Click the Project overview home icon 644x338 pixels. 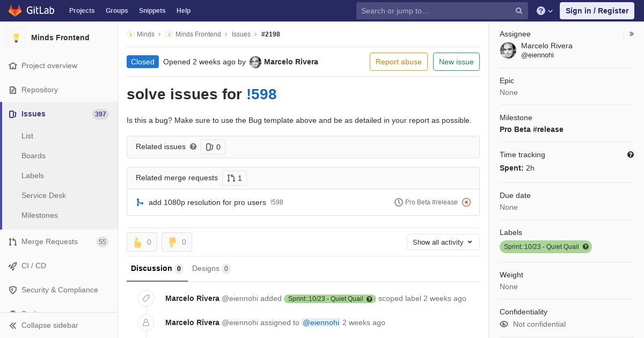click(x=13, y=65)
